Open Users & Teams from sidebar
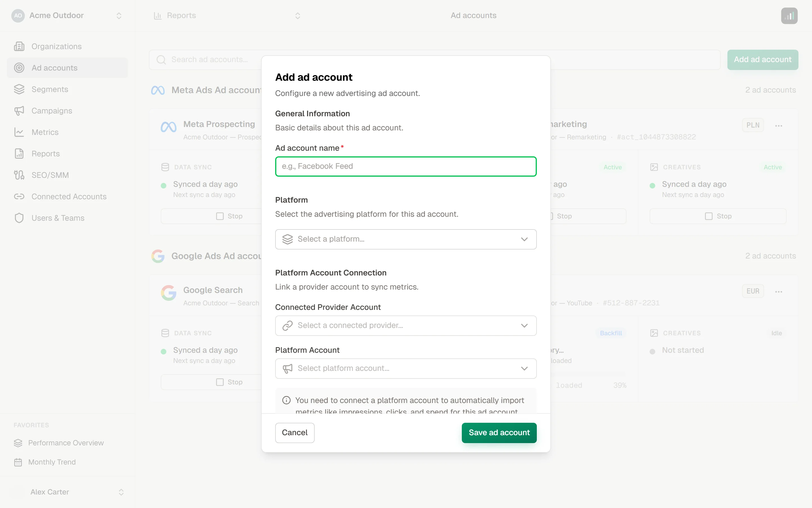The width and height of the screenshot is (812, 508). pyautogui.click(x=67, y=218)
